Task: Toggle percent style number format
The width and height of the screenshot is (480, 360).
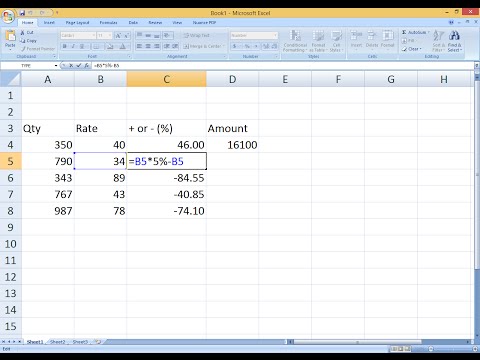Action: coord(247,46)
